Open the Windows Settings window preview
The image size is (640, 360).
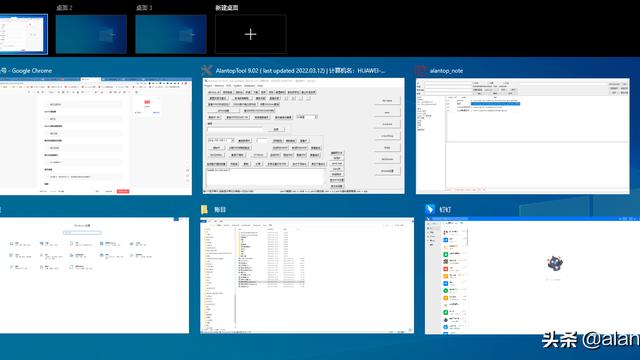tap(94, 276)
